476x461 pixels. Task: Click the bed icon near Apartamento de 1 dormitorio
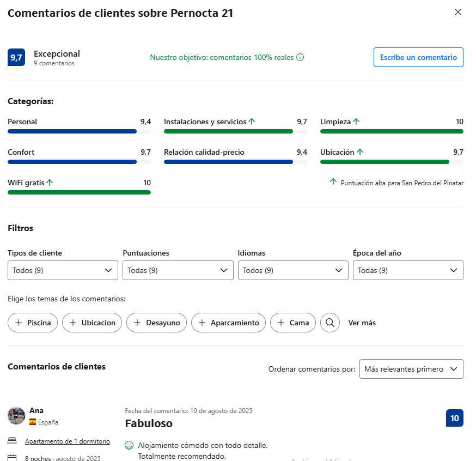[12, 441]
